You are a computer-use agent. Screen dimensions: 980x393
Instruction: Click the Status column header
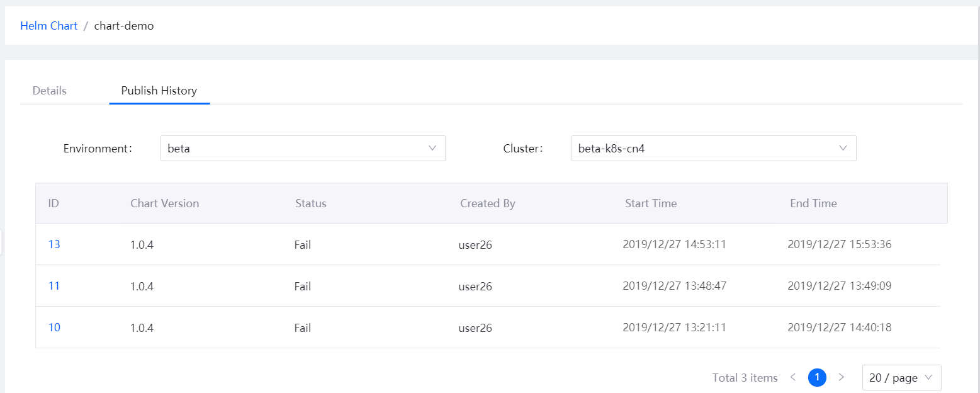point(311,203)
